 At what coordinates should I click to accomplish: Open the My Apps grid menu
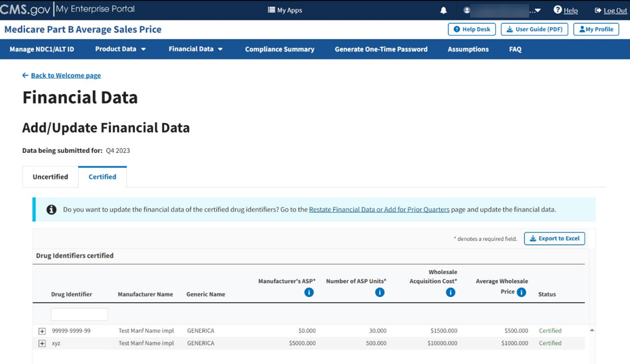[x=285, y=10]
